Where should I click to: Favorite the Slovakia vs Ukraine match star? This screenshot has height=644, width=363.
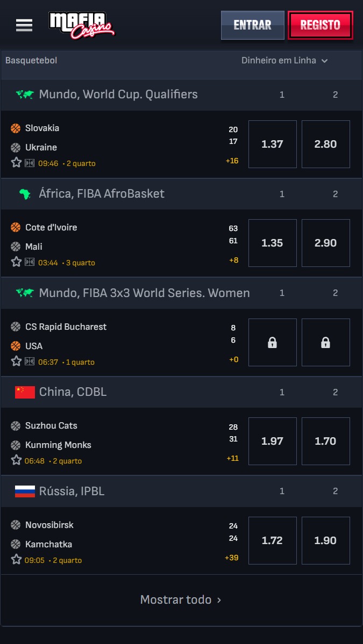tap(16, 163)
